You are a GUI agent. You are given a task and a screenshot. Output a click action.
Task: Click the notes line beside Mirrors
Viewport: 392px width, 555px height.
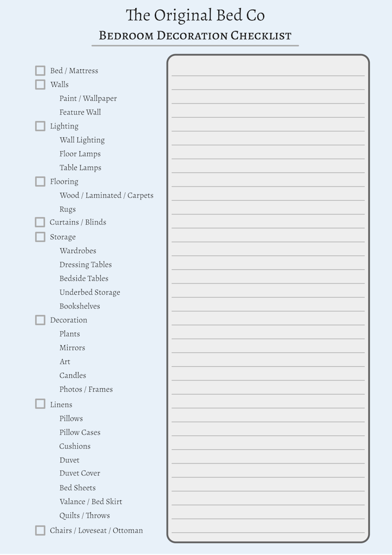pyautogui.click(x=268, y=347)
